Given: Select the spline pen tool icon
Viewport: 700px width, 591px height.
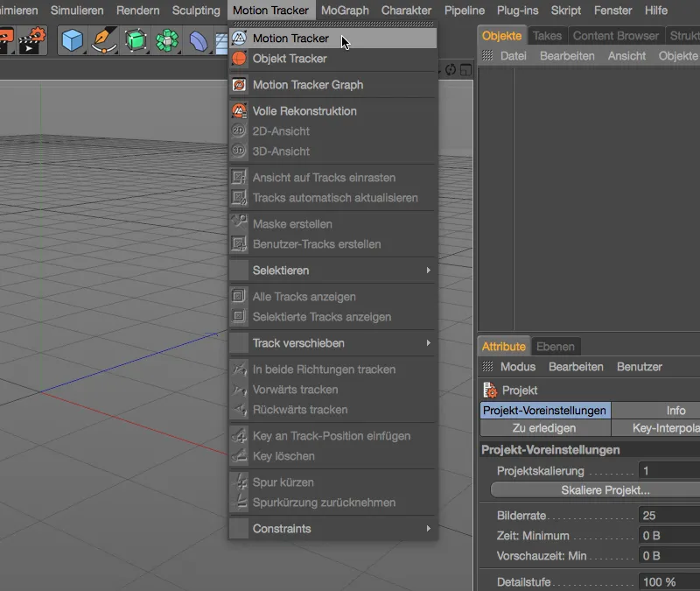Looking at the screenshot, I should pyautogui.click(x=103, y=40).
